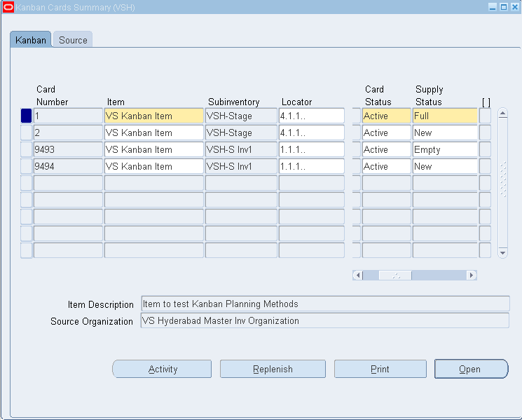The image size is (522, 420).
Task: Click VSH-Stage subinventory in card 2 row
Action: pyautogui.click(x=241, y=133)
